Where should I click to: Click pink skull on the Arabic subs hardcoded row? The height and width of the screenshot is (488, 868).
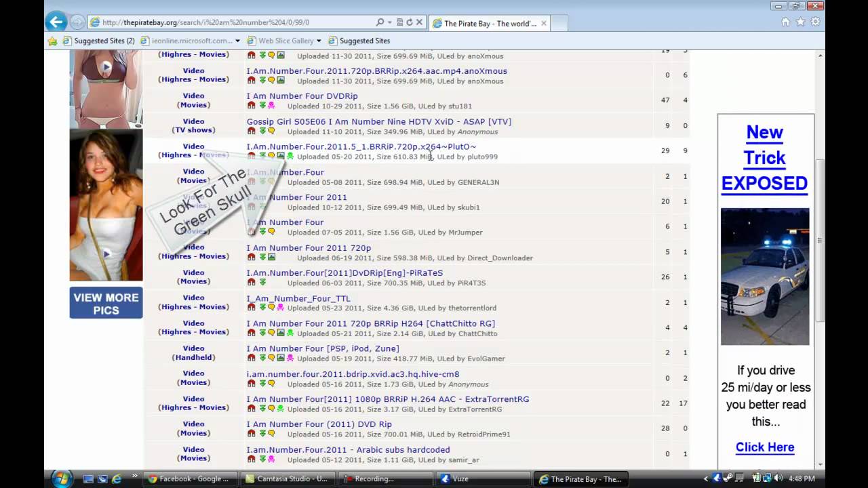[x=271, y=460]
